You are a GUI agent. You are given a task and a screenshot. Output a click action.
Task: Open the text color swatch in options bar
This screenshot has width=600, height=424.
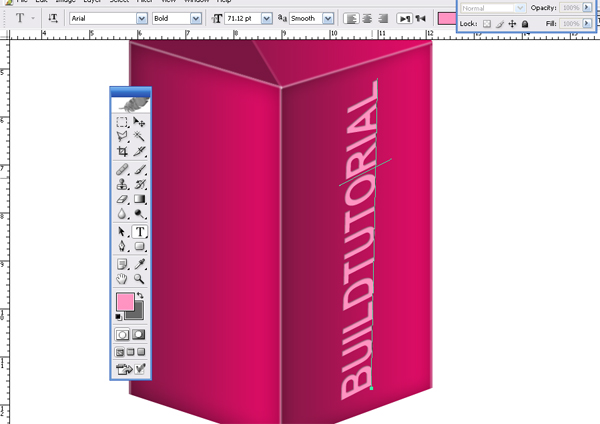coord(447,19)
